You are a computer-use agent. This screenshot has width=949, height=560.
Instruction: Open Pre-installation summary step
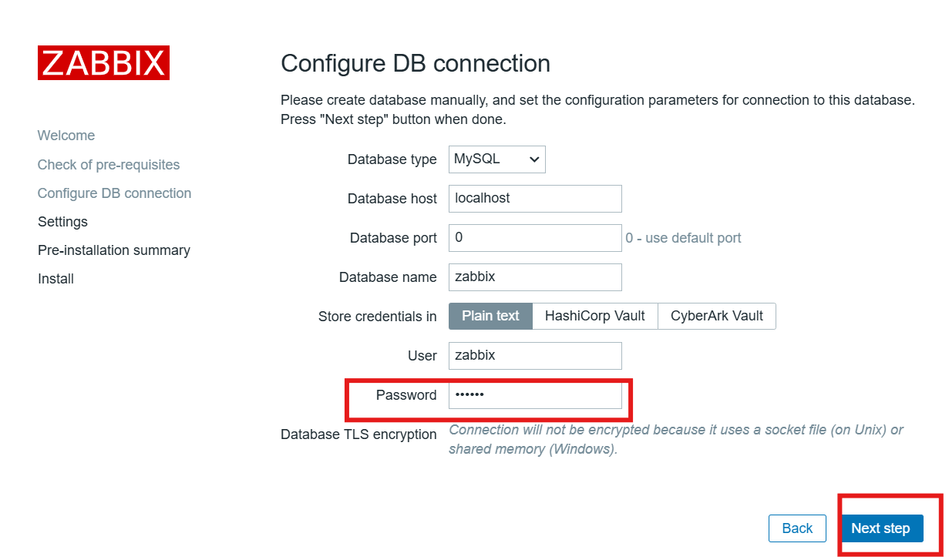click(114, 250)
